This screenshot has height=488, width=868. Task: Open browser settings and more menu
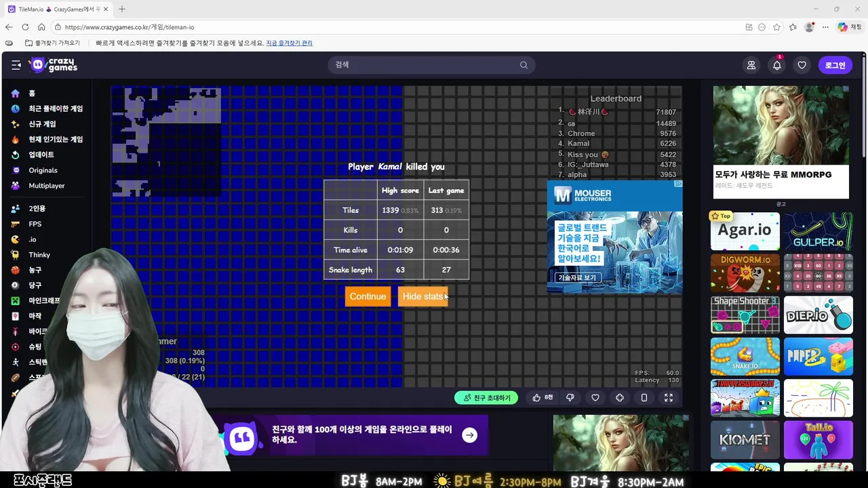coord(825,27)
